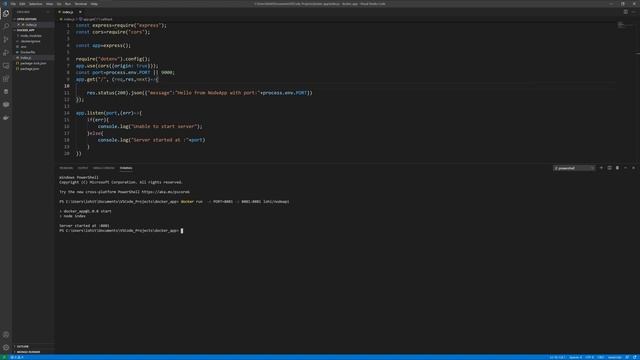Viewport: 640px width, 360px height.
Task: Open the Run menu
Action: pyautogui.click(x=68, y=4)
